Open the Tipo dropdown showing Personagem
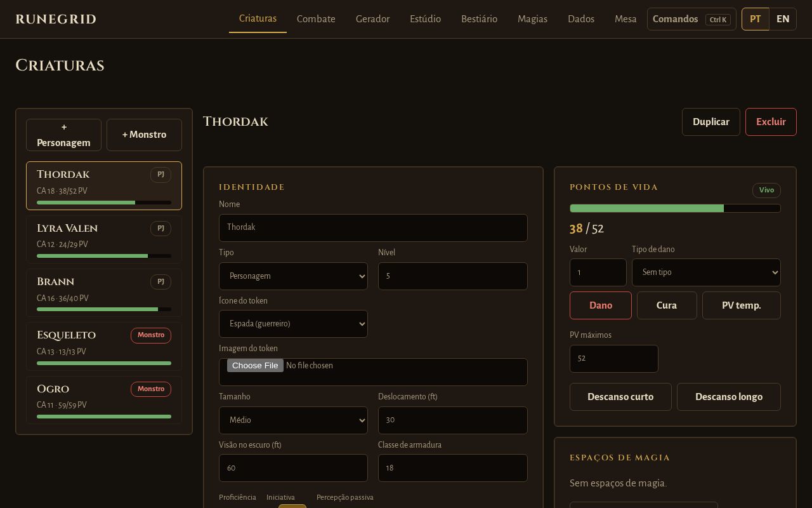 (x=293, y=276)
